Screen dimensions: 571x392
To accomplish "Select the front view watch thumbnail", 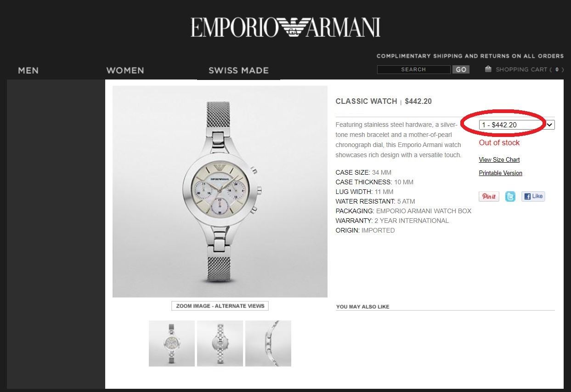I will [172, 343].
